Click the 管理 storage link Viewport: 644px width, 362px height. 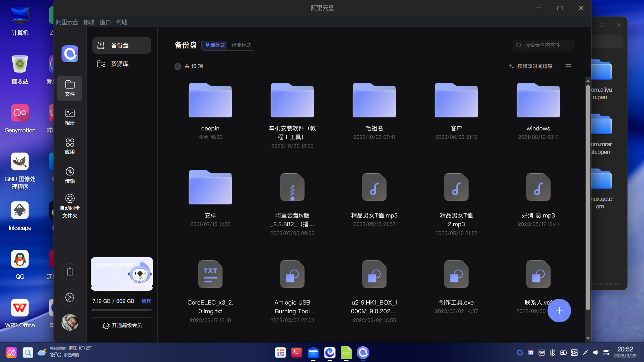pyautogui.click(x=146, y=301)
